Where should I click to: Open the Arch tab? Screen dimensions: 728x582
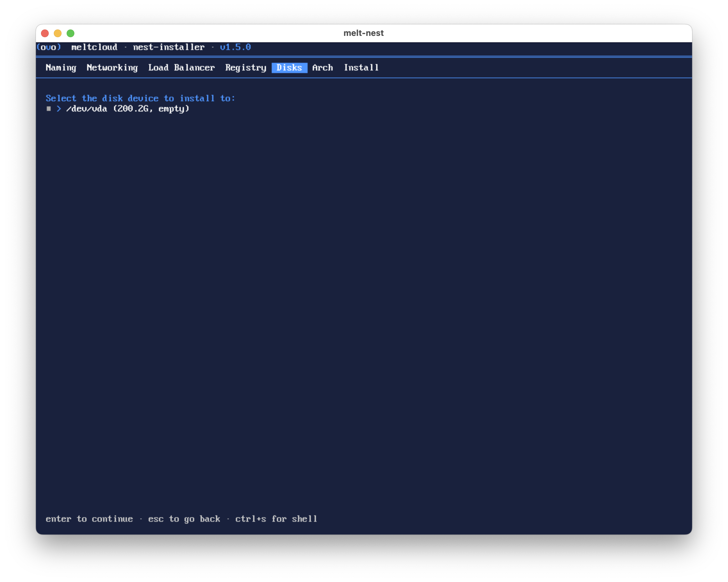tap(322, 68)
